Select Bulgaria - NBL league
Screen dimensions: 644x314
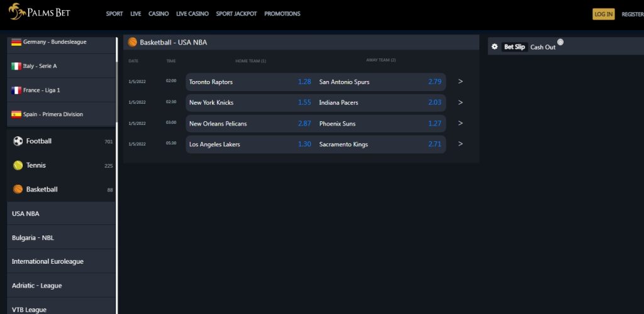tap(61, 238)
